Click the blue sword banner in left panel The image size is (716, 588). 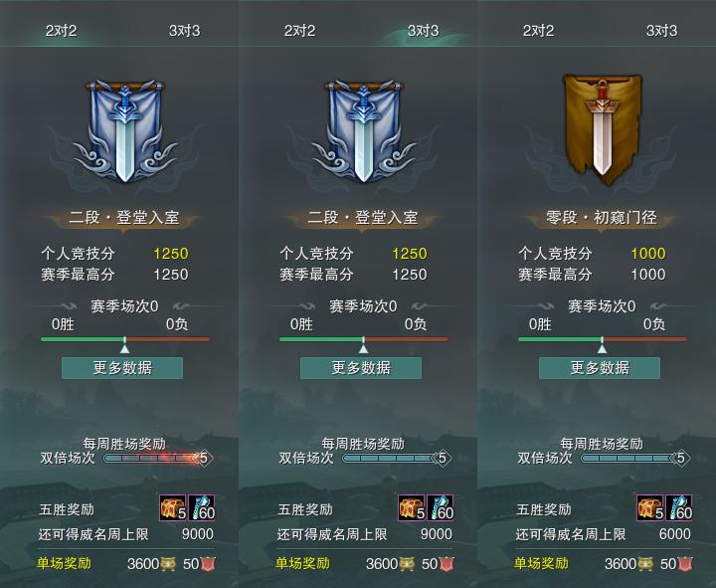pyautogui.click(x=124, y=130)
